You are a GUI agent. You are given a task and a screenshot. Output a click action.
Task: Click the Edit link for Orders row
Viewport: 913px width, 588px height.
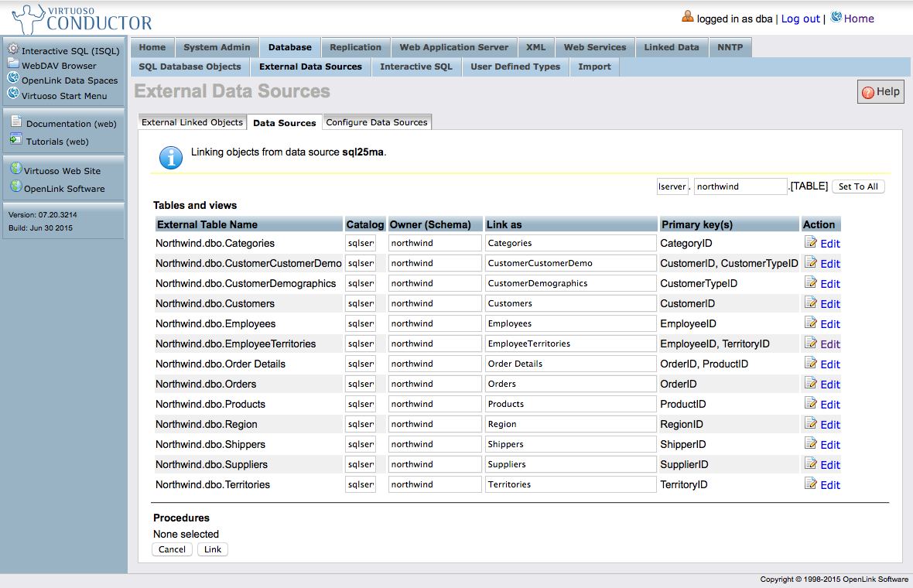pos(830,385)
